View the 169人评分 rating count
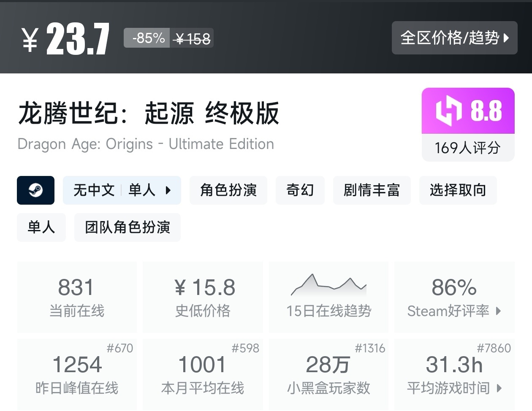This screenshot has height=411, width=532. [468, 148]
